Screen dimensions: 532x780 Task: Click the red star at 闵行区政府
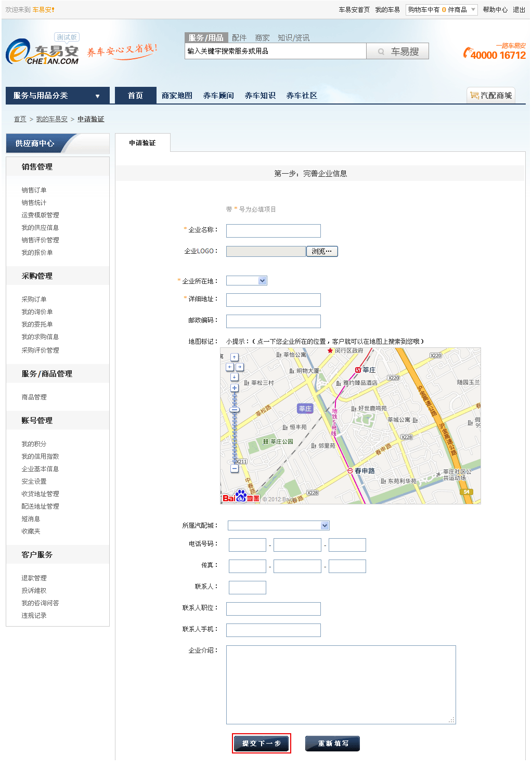tap(330, 350)
